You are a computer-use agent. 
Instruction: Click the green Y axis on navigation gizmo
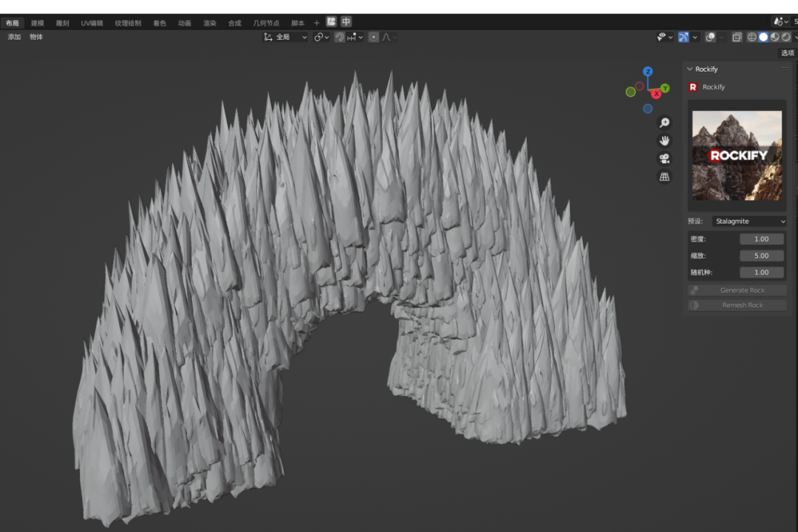(664, 88)
